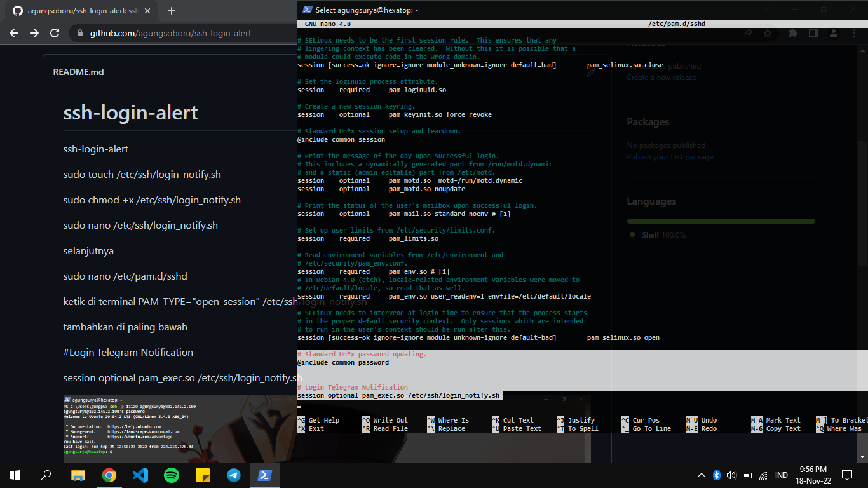Reload the GitHub page
Screen dimensions: 868x488
(55, 33)
